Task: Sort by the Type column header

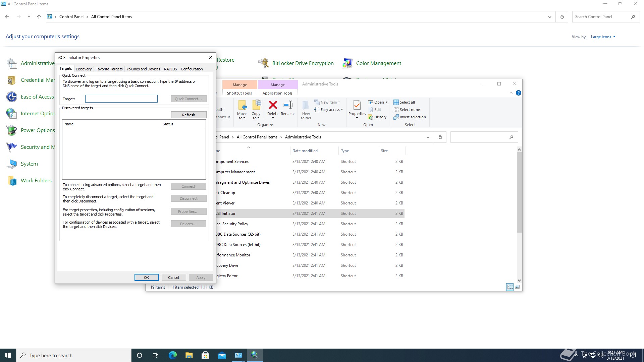Action: pos(345,151)
